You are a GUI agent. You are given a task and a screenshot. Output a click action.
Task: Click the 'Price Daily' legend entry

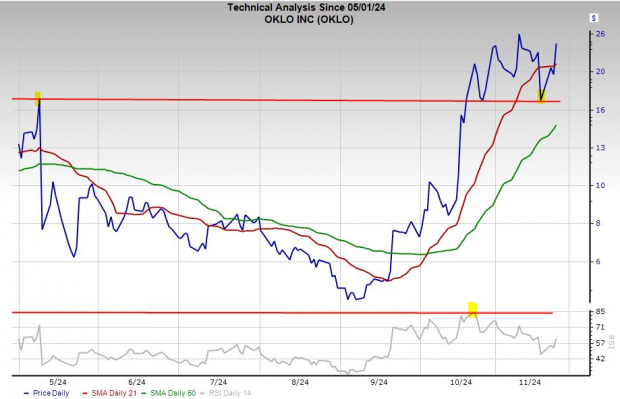(47, 393)
